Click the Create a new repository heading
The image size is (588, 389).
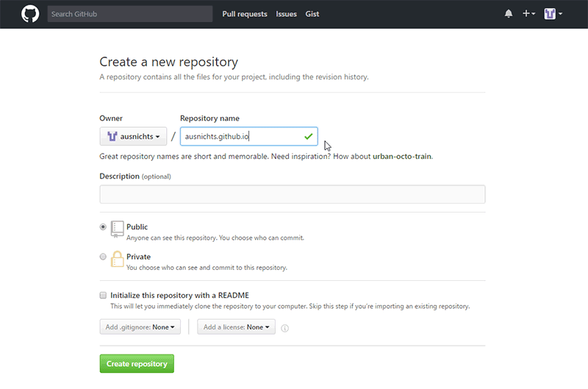pos(169,62)
